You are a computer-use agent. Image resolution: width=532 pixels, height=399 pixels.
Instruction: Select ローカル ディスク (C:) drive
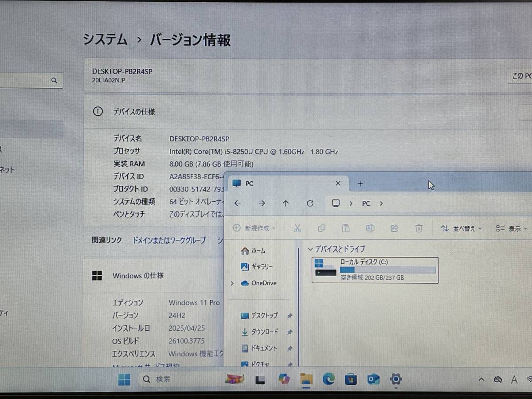375,270
